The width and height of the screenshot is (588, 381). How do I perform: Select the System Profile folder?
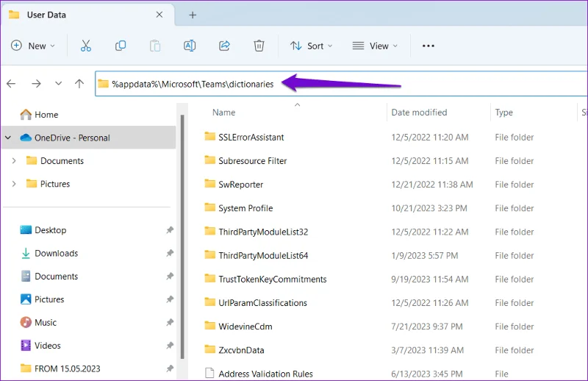point(245,208)
